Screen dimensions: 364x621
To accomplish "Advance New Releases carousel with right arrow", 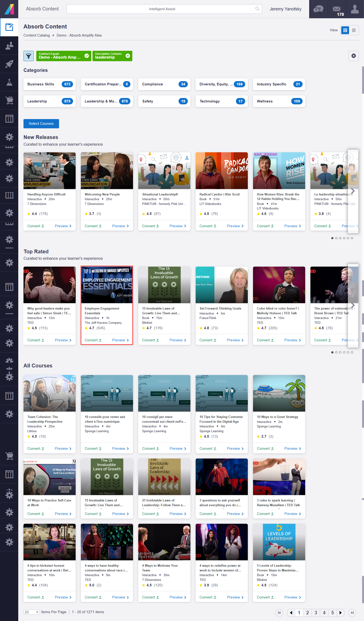I will pyautogui.click(x=353, y=191).
